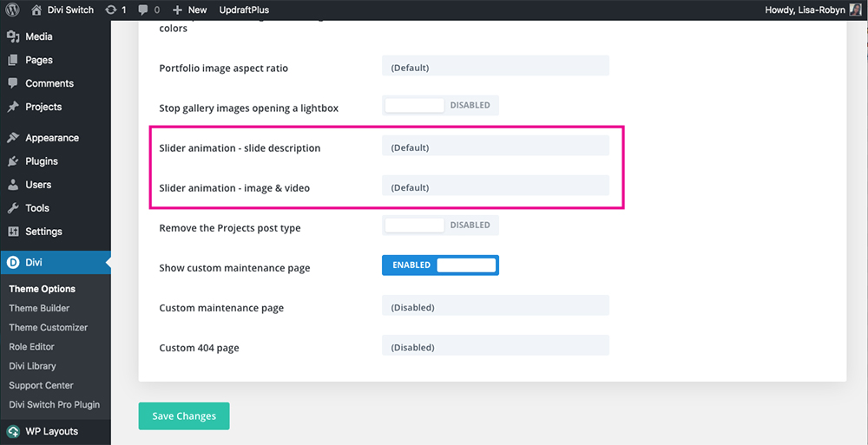Screen dimensions: 868x445
Task: Click the home icon beside Divi Switch
Action: (x=36, y=10)
